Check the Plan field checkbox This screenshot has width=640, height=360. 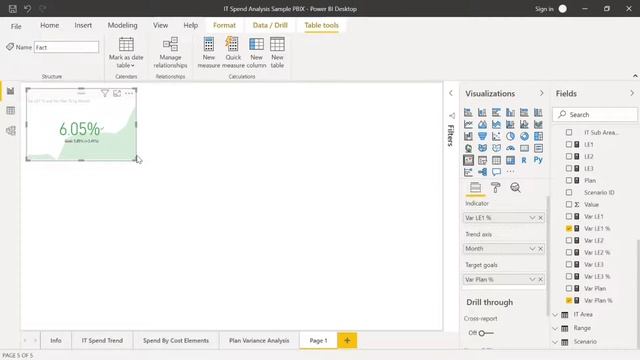click(x=569, y=180)
